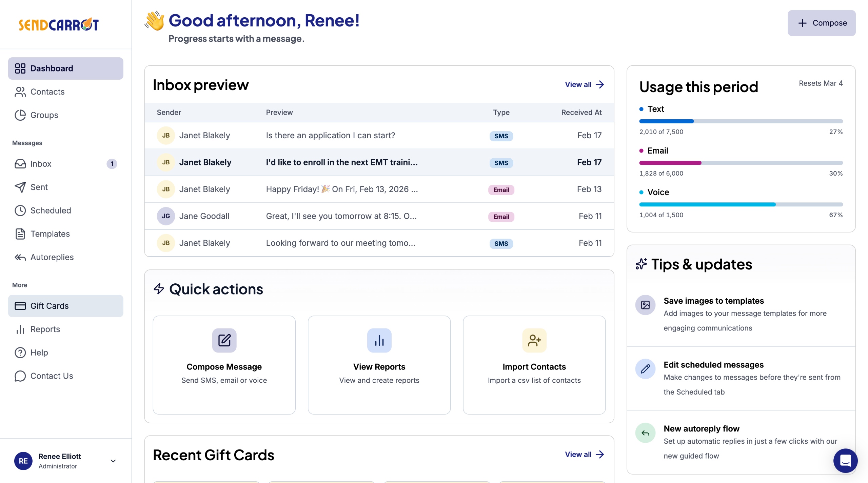Image resolution: width=868 pixels, height=483 pixels.
Task: Click the Voice usage progress bar
Action: (741, 204)
